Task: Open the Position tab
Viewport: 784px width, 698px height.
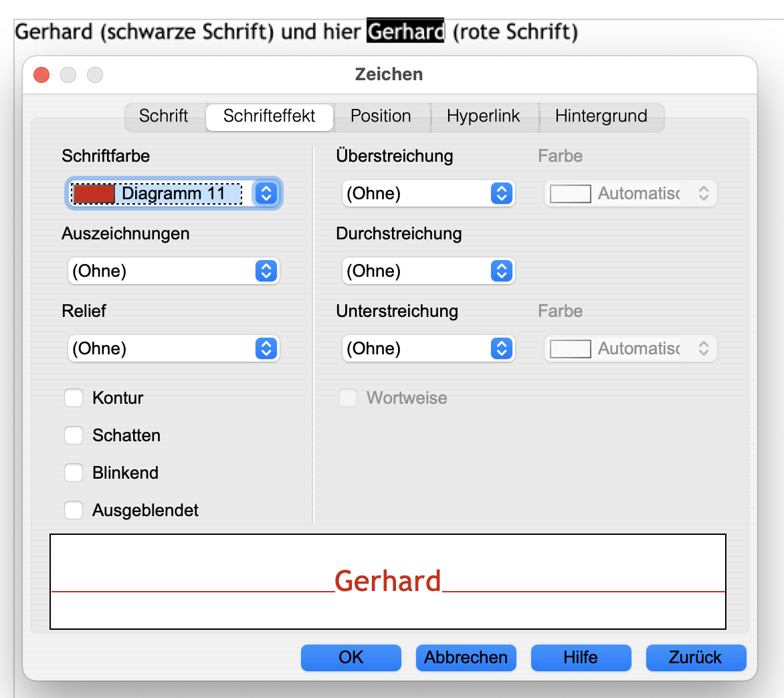Action: [381, 116]
